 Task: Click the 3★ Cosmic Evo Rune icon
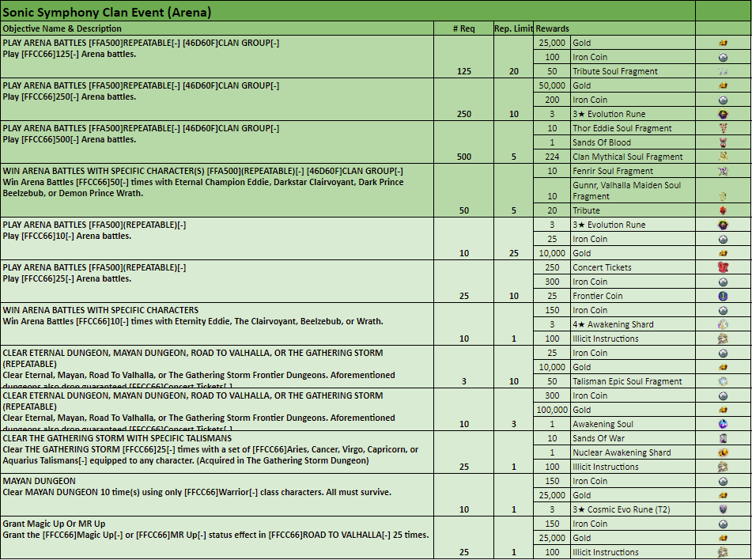[x=723, y=509]
